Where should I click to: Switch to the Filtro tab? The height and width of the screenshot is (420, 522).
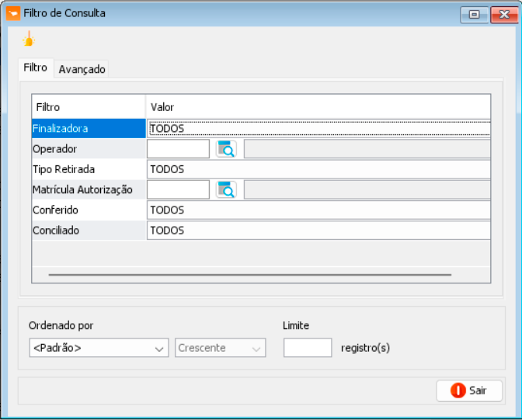click(x=35, y=68)
